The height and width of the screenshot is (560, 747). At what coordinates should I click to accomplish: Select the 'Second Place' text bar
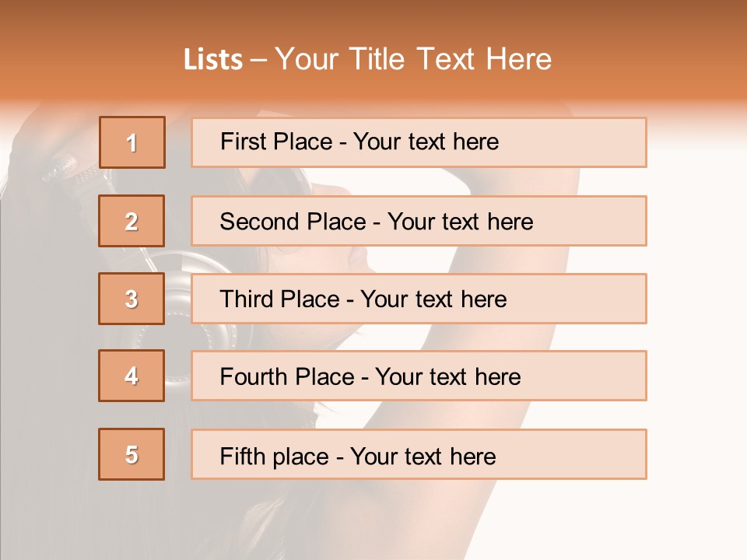(419, 221)
